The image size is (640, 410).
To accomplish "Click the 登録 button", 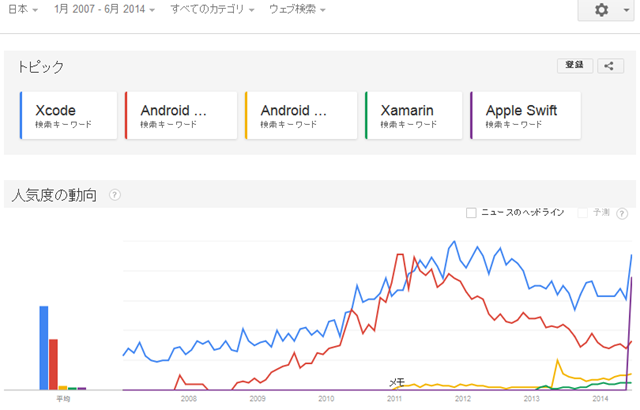I will [575, 66].
